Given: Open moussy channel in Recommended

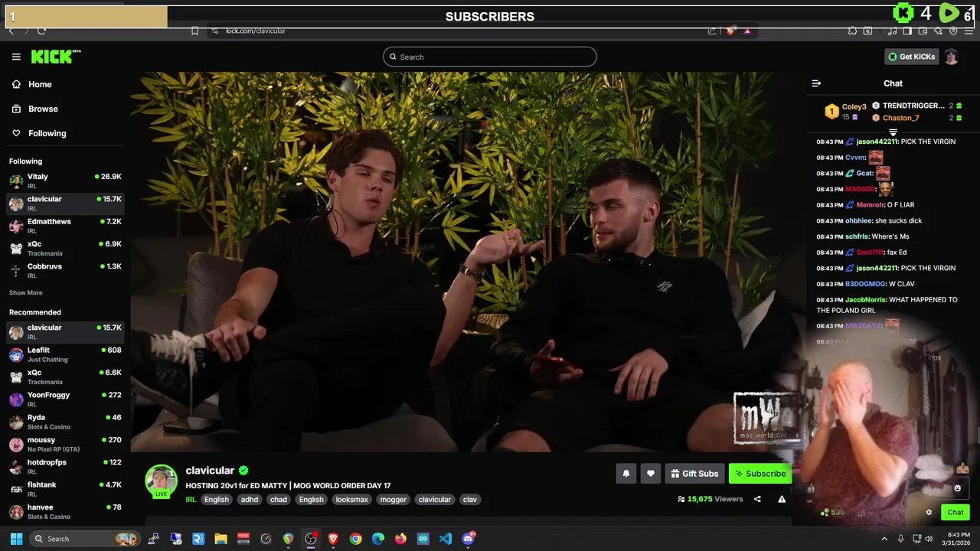Looking at the screenshot, I should pos(65,444).
